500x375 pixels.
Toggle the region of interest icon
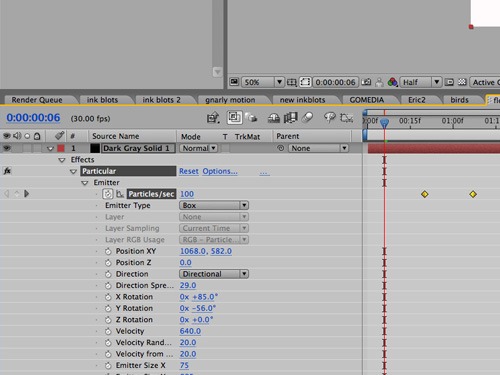coord(305,82)
